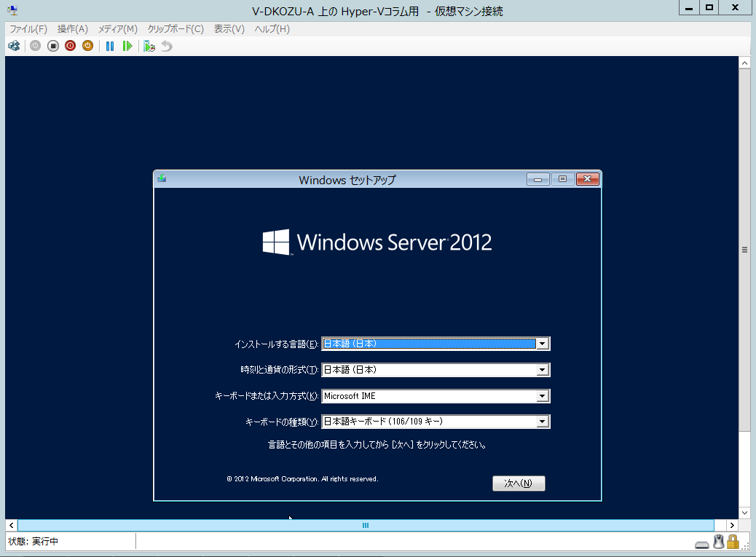The height and width of the screenshot is (557, 756).
Task: Click the Windows Server 2012 logo
Action: pyautogui.click(x=377, y=242)
